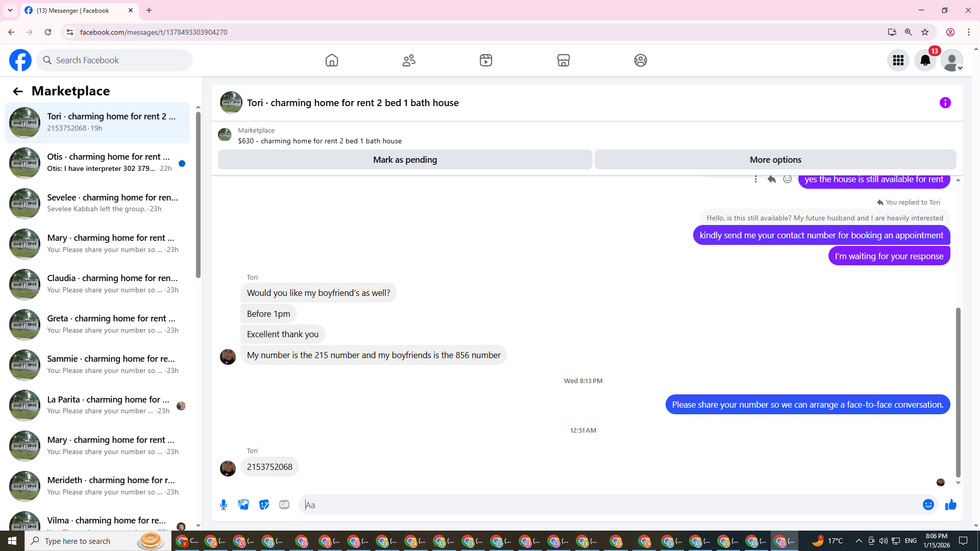Click the voice clip microphone icon
The height and width of the screenshot is (551, 980).
(x=224, y=505)
